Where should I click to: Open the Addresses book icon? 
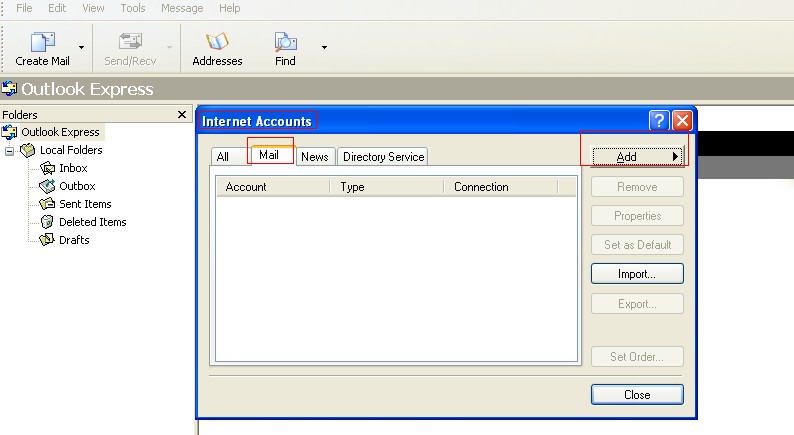click(217, 43)
